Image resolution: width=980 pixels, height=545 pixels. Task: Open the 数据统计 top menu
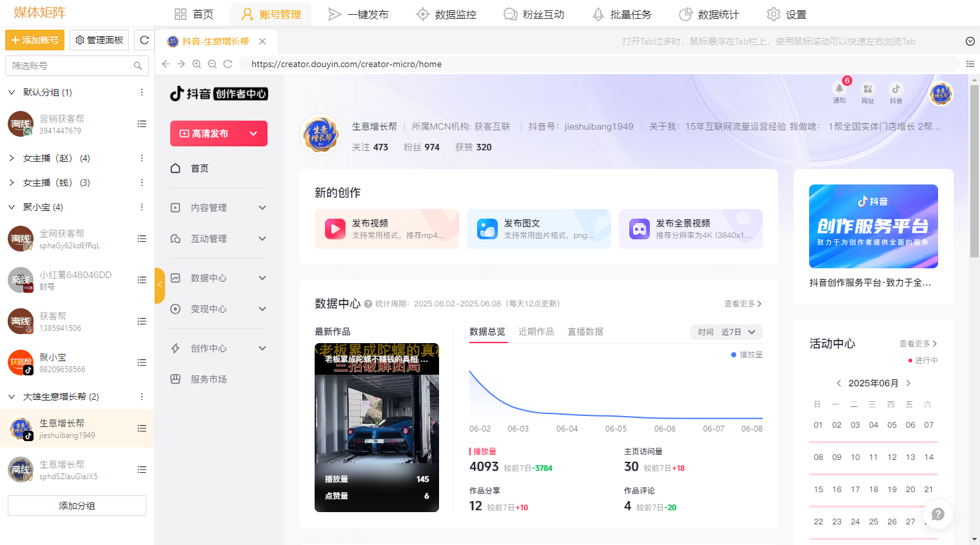click(709, 14)
